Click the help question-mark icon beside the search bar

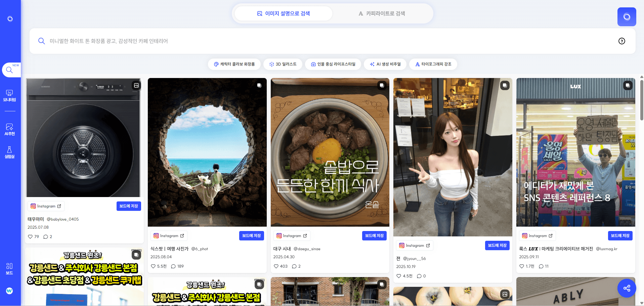622,41
